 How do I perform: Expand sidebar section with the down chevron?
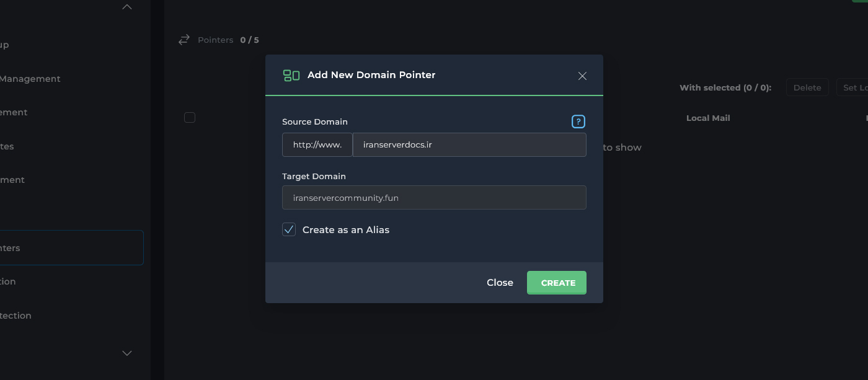(x=127, y=353)
